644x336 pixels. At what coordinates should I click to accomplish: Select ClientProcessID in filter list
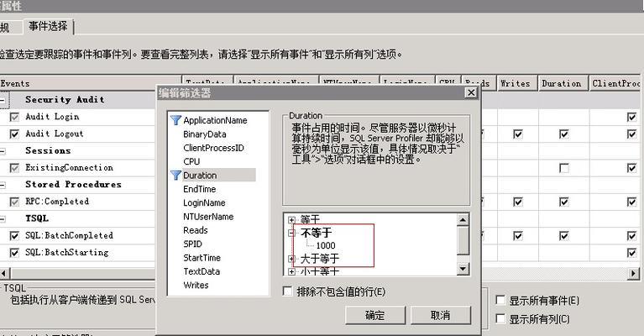pos(213,148)
